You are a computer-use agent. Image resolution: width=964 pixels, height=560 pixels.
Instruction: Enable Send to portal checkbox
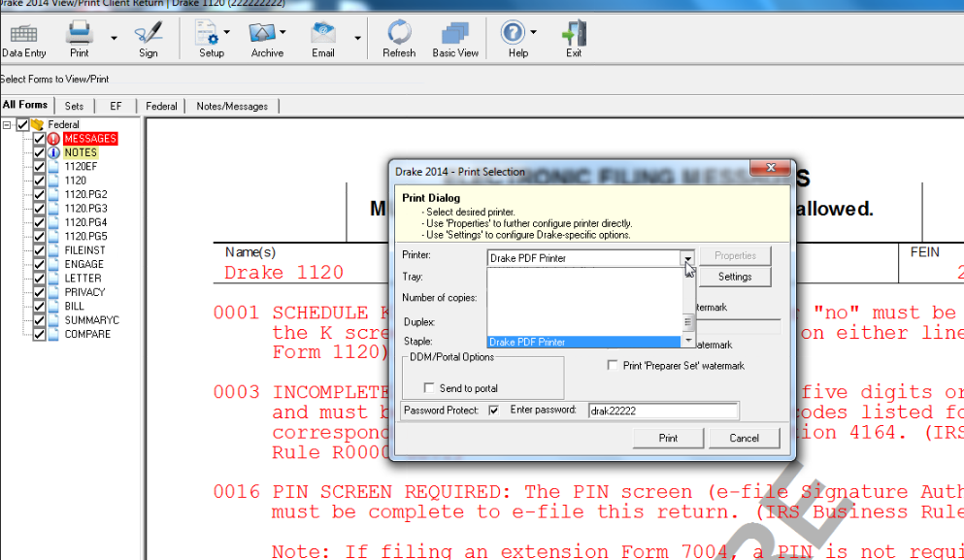coord(429,388)
